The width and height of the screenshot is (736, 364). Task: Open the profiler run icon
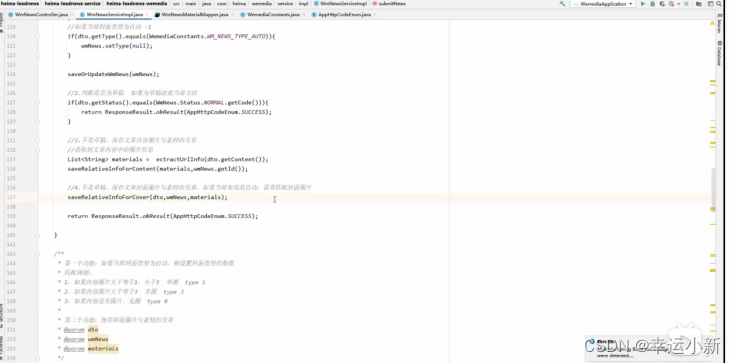(x=672, y=4)
